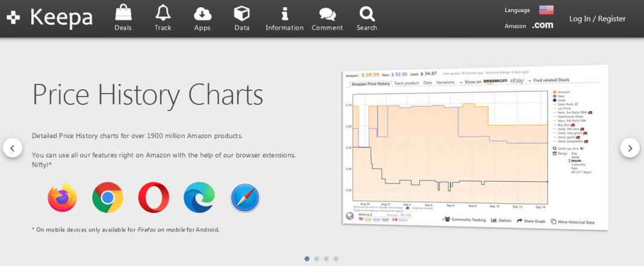Select the second carousel dot

(317, 259)
